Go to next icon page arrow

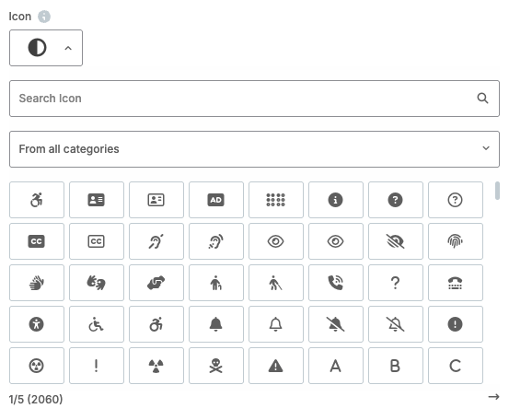pyautogui.click(x=493, y=397)
